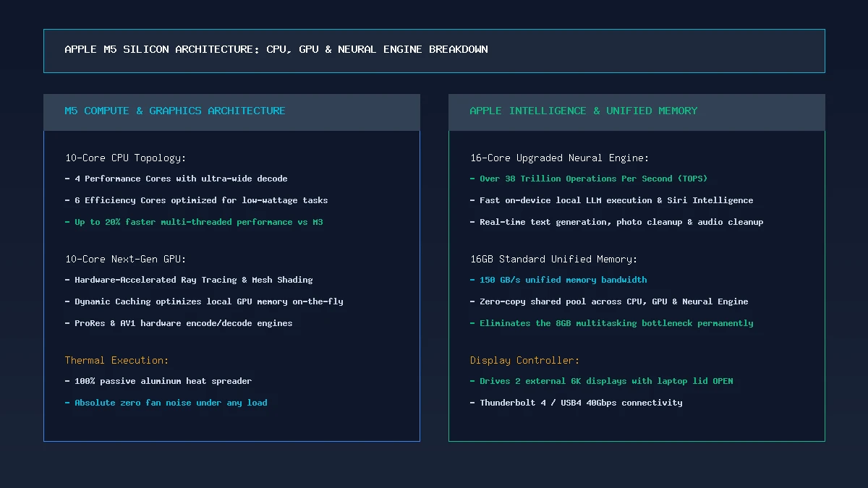The width and height of the screenshot is (868, 488).
Task: Click the '16-Core Upgraded Neural Engine:' subheading
Action: pos(560,158)
